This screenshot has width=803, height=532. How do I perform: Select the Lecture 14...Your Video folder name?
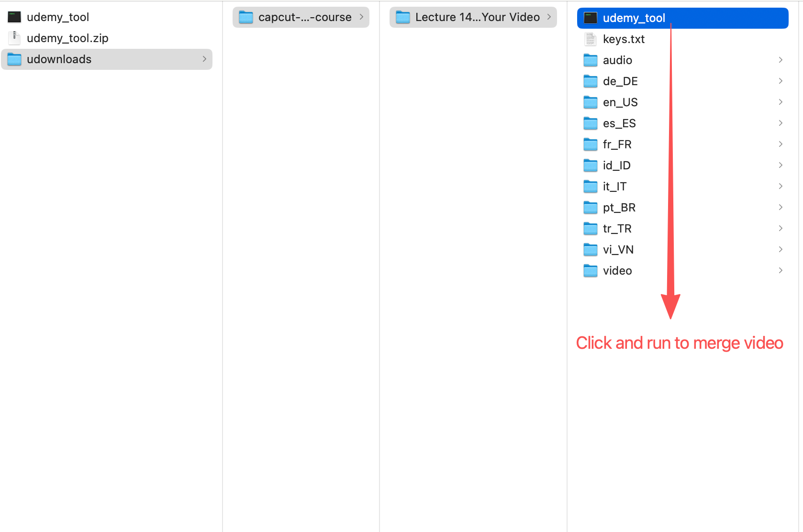(x=478, y=17)
